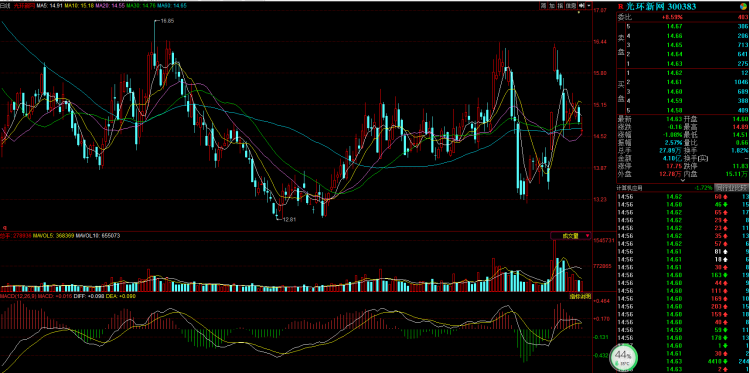
Task: Click the 筹 chip distribution toolbar button
Action: (543, 6)
